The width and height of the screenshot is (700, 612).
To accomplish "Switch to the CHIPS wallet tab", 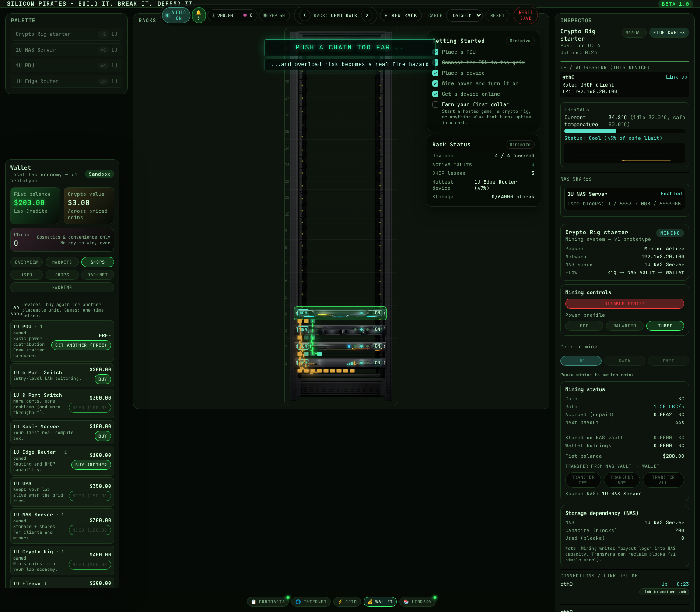I will [62, 275].
